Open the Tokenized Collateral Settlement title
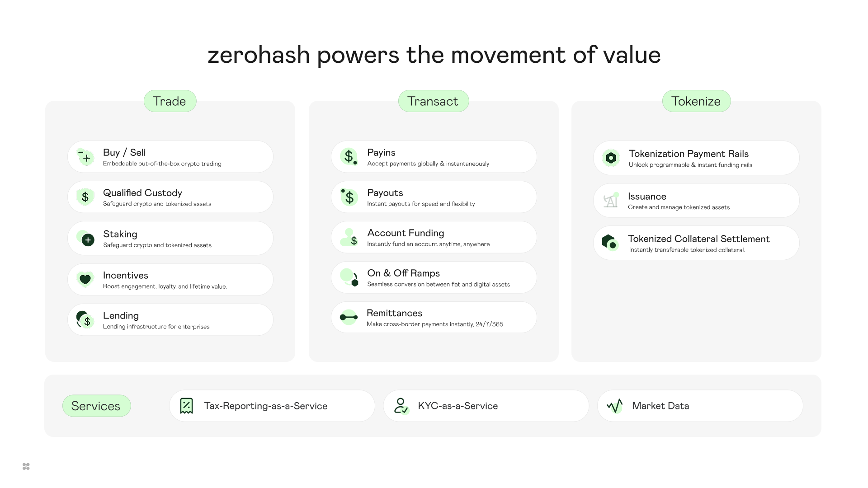Image resolution: width=868 pixels, height=488 pixels. [x=698, y=239]
